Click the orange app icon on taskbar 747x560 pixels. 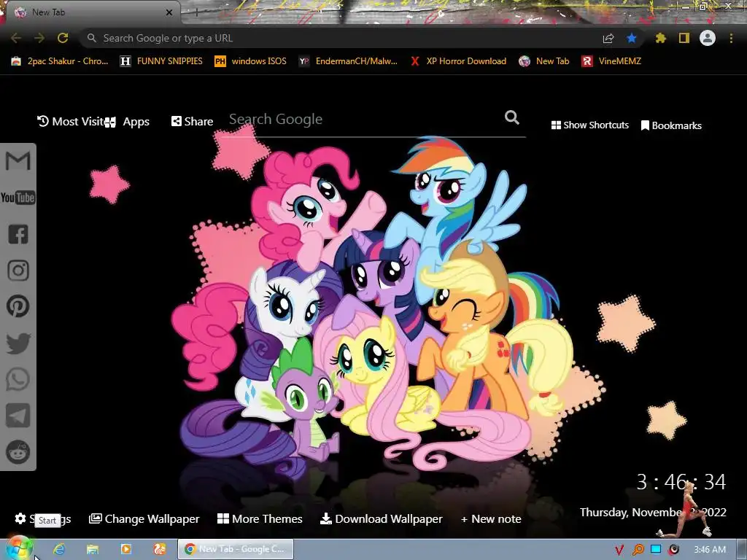click(159, 549)
